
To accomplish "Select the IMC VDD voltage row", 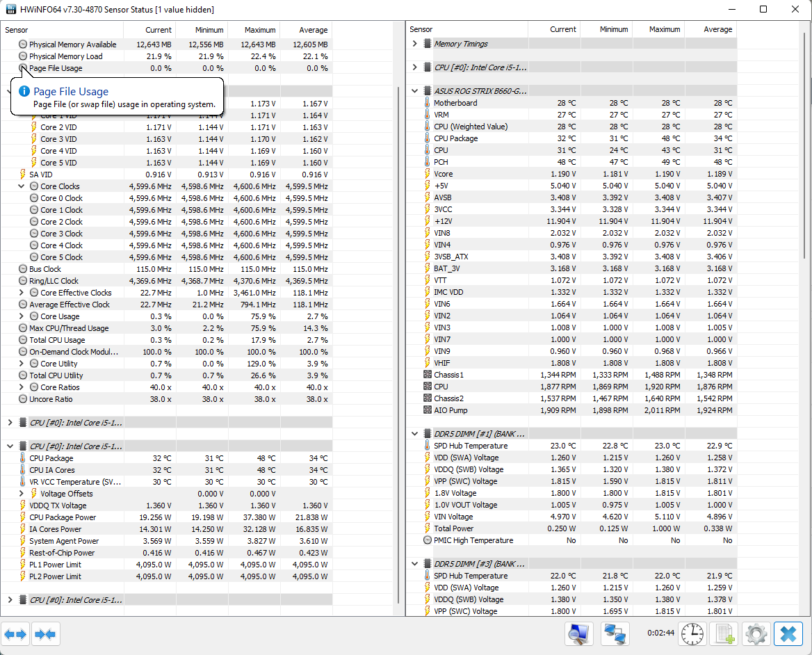I will (x=571, y=292).
